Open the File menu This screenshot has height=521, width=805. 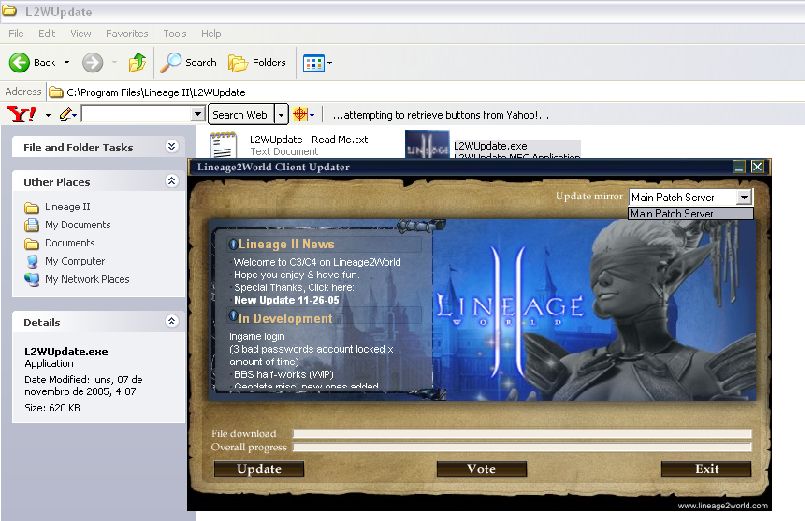pyautogui.click(x=15, y=34)
